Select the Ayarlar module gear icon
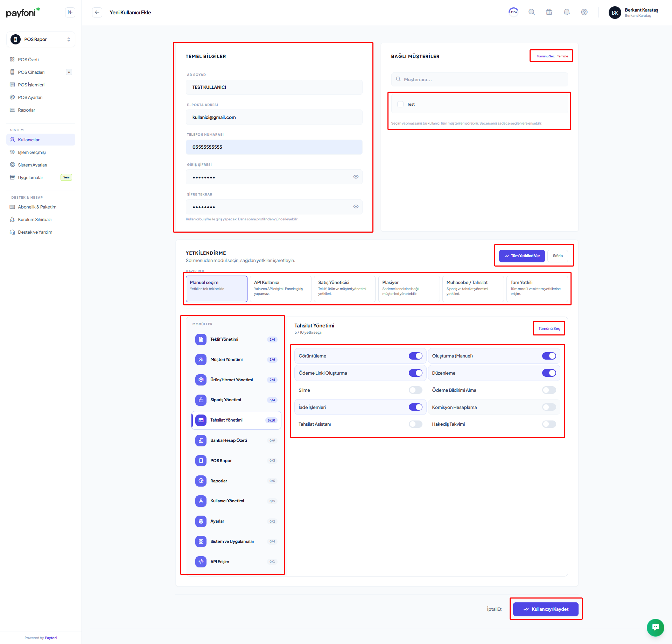 point(201,521)
